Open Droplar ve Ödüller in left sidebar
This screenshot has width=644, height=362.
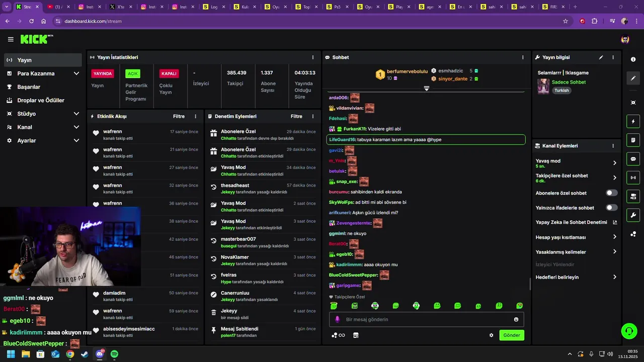(43, 101)
